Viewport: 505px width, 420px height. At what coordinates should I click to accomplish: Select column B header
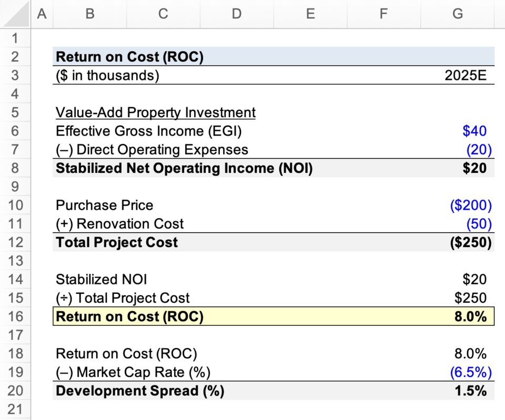[89, 14]
